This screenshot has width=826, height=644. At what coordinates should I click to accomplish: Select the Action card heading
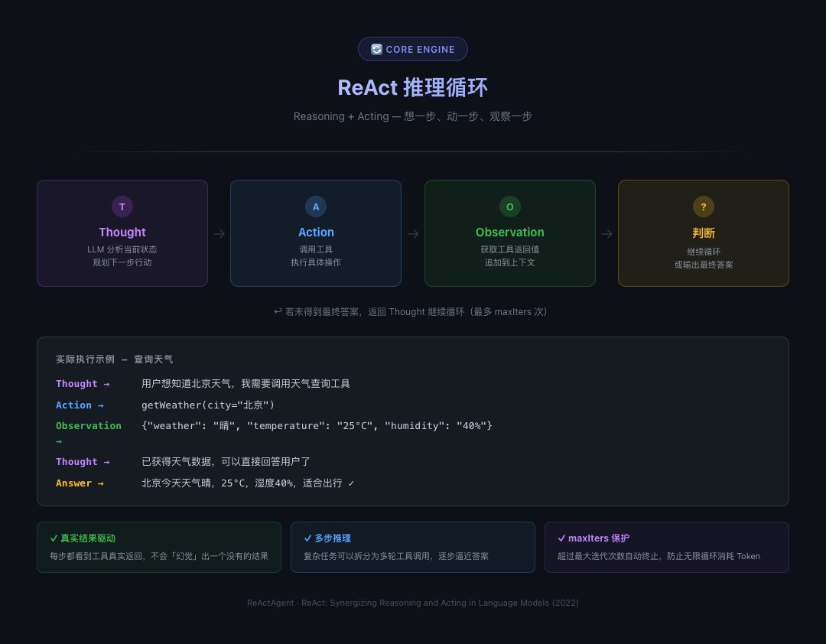316,233
